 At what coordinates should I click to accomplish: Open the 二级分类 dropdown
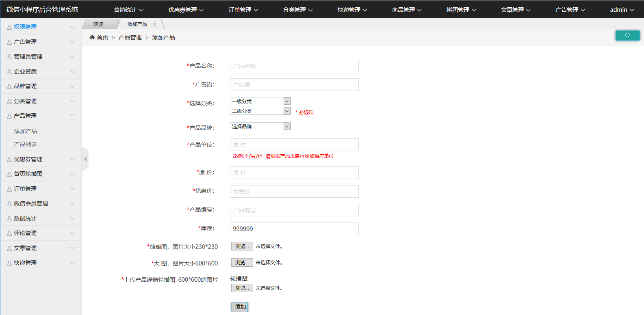260,111
